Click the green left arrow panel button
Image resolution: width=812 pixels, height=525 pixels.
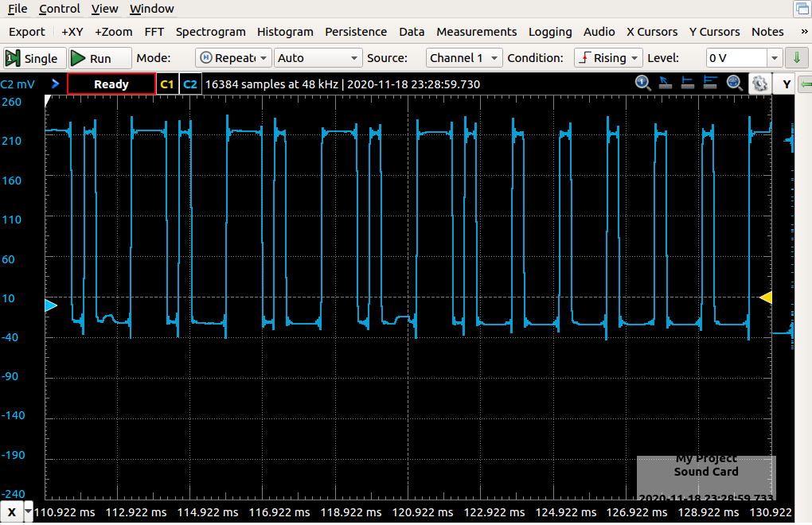[806, 84]
